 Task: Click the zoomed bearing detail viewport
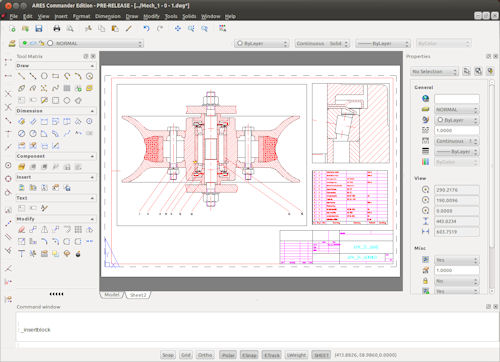pos(351,123)
